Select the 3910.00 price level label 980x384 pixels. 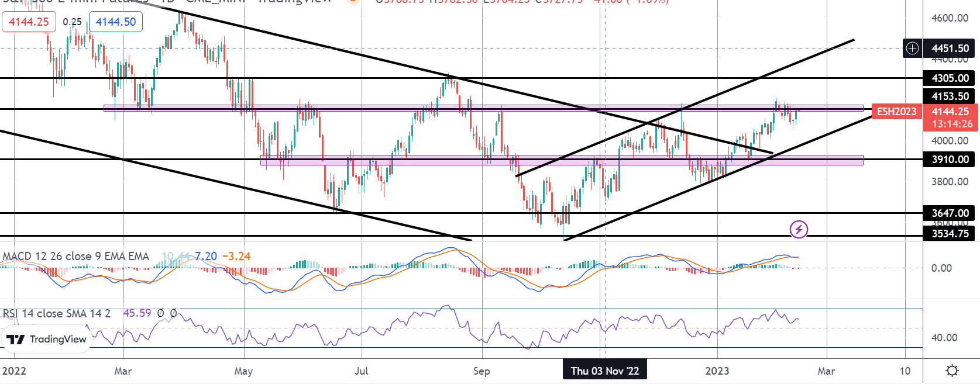(x=949, y=159)
